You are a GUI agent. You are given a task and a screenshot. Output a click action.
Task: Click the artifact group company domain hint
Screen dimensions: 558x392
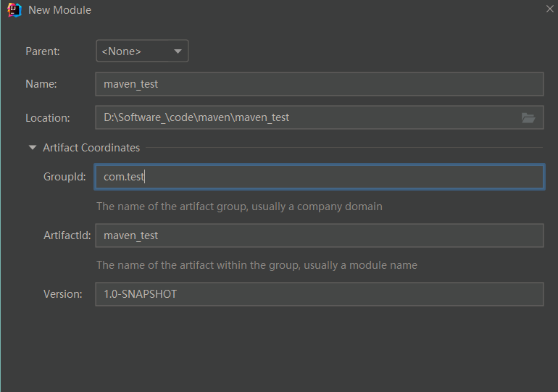pos(239,207)
